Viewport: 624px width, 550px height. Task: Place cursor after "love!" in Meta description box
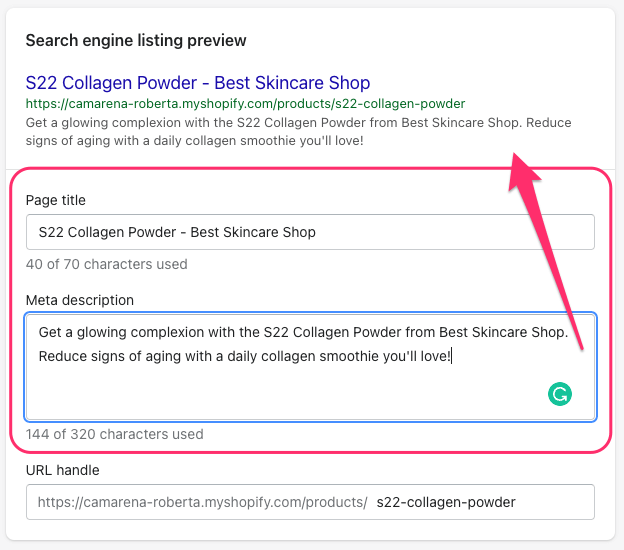tap(452, 356)
